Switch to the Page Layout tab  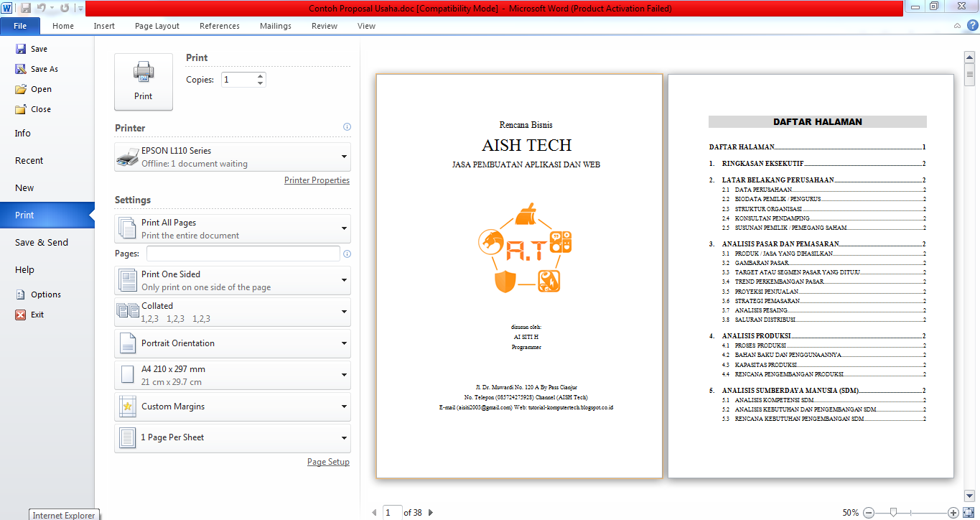pos(157,26)
